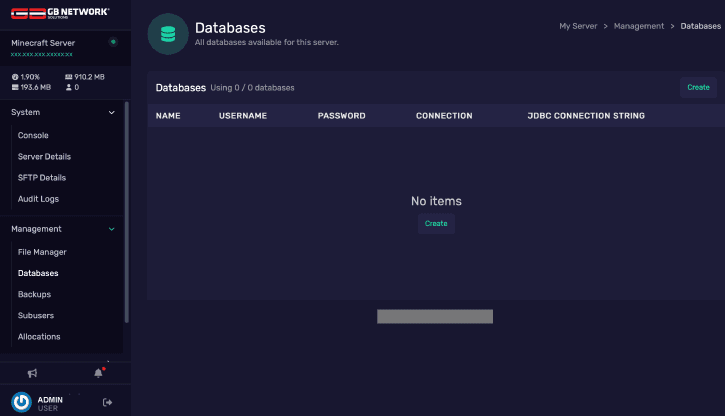Open Server Details page
The image size is (725, 416).
click(44, 157)
